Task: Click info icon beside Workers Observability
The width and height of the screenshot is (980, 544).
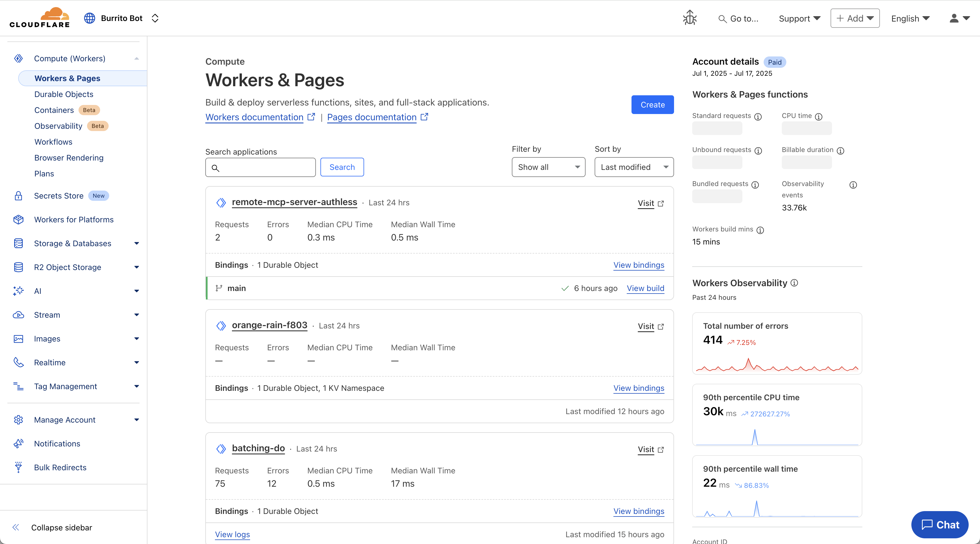Action: [x=794, y=283]
